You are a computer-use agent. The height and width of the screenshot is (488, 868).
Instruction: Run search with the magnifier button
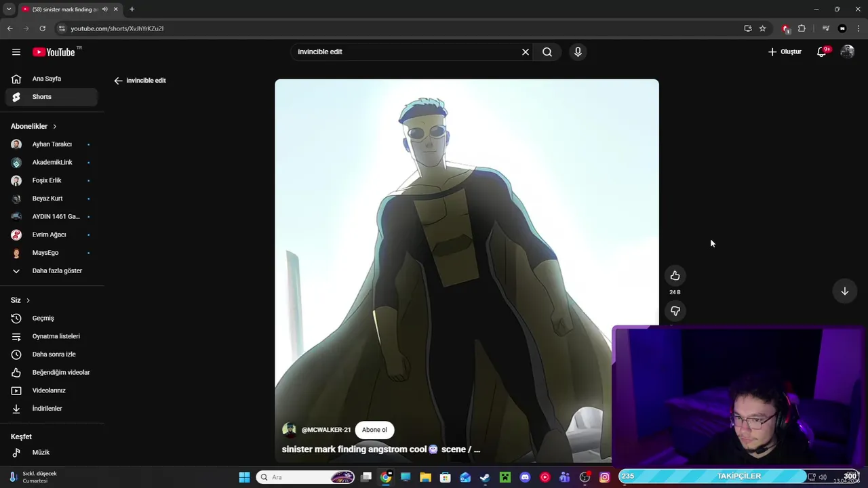coord(547,52)
